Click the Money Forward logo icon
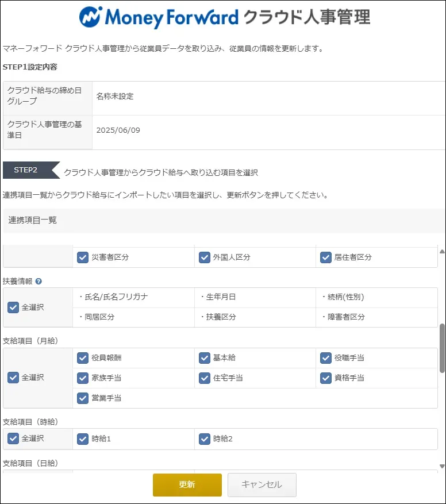 pyautogui.click(x=91, y=17)
